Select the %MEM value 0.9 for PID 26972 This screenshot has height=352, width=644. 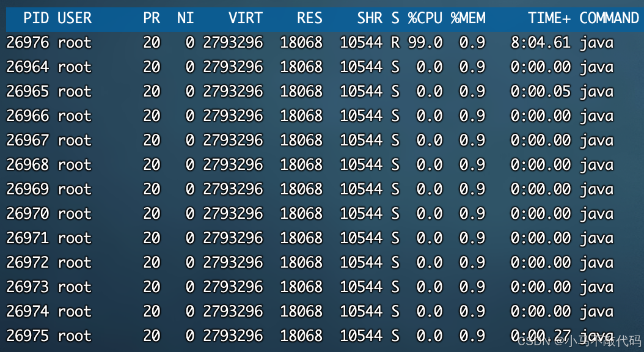[x=472, y=262]
